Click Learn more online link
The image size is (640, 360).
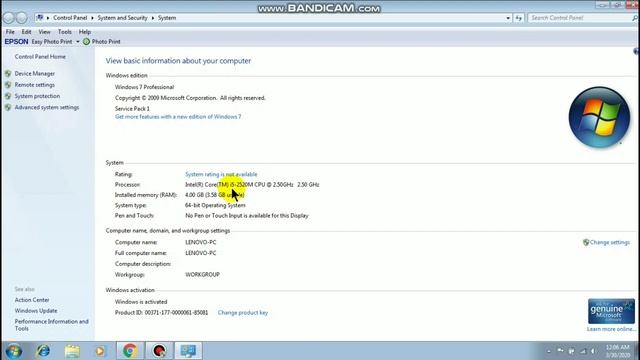click(x=611, y=329)
